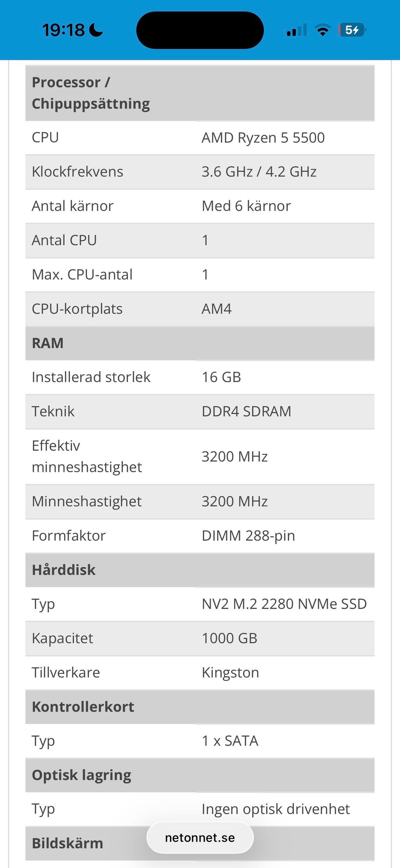Tap the 19:18 clock in status bar

(x=63, y=30)
